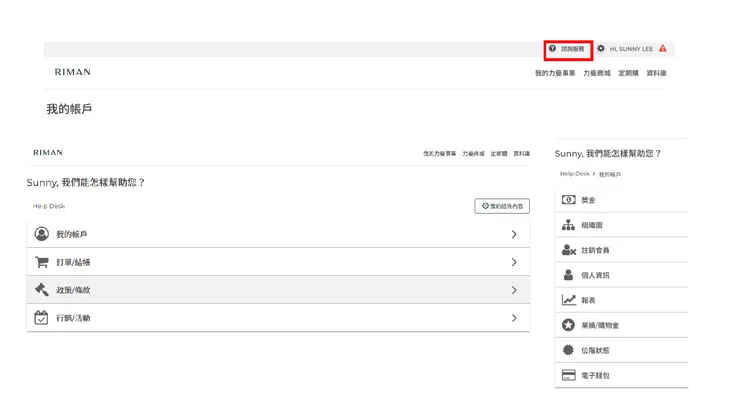Click the 獎金 row label

(588, 200)
